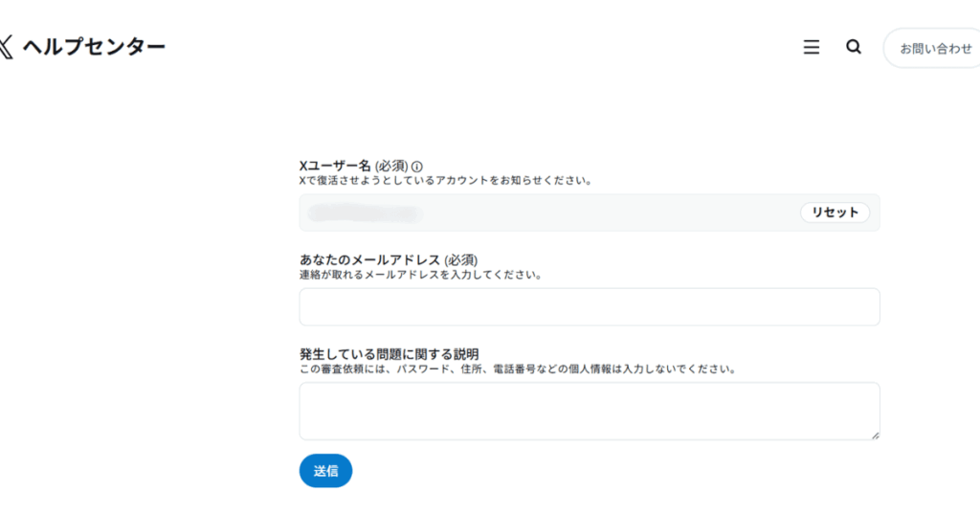Focus the 問題に関する説明 text area
The height and width of the screenshot is (515, 980).
pos(590,412)
